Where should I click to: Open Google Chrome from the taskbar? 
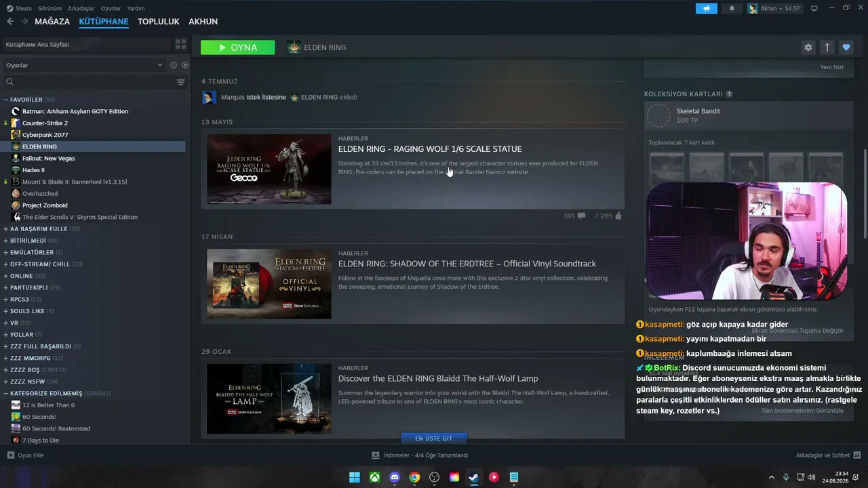pyautogui.click(x=414, y=477)
